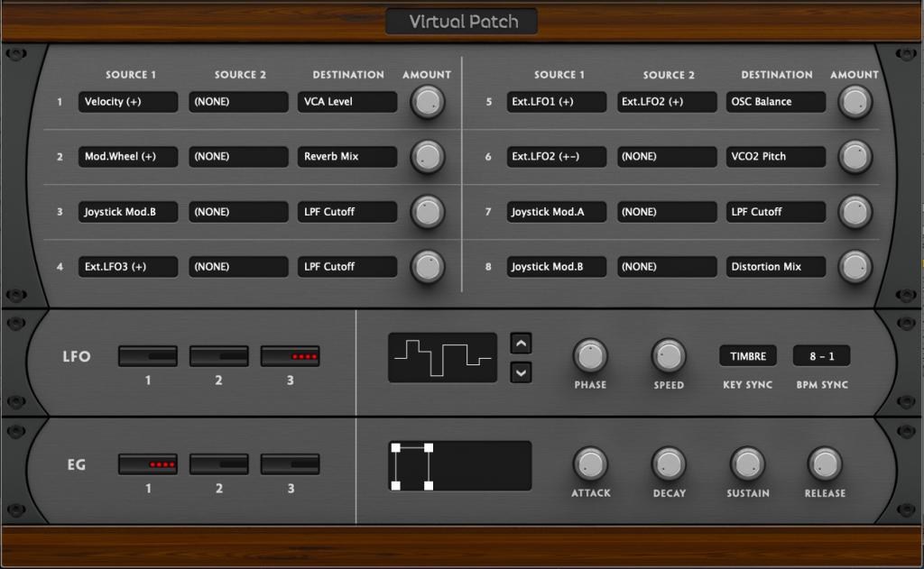Open patch 5 OSC Balance destination dropdown

776,102
